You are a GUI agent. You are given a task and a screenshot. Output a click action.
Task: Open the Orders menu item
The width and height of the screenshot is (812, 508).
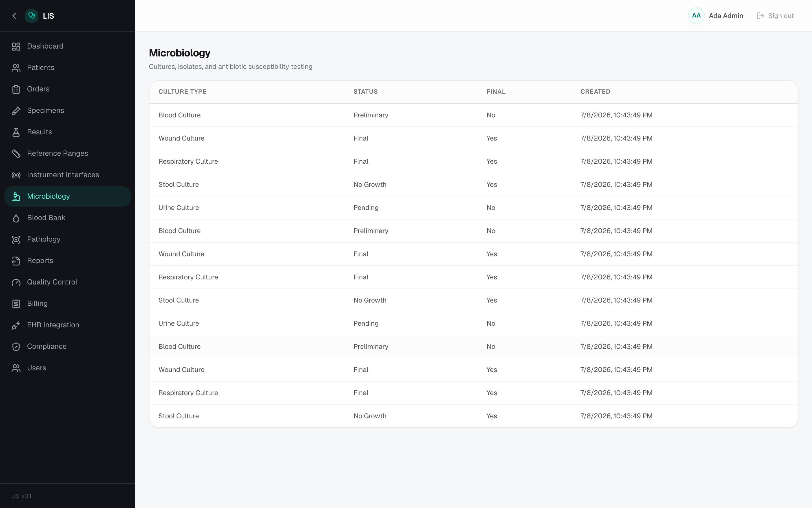click(67, 89)
